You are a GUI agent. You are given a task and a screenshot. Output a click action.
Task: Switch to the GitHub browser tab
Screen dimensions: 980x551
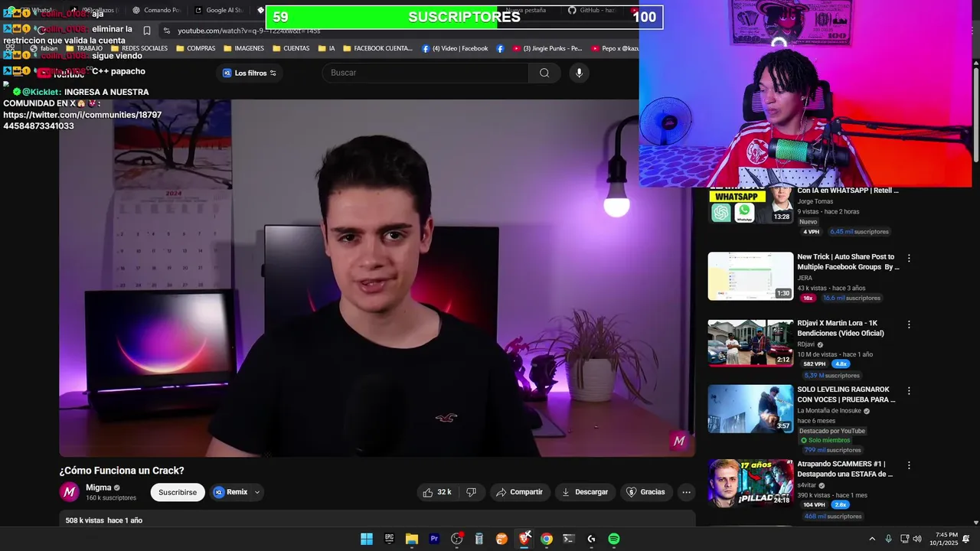point(593,10)
